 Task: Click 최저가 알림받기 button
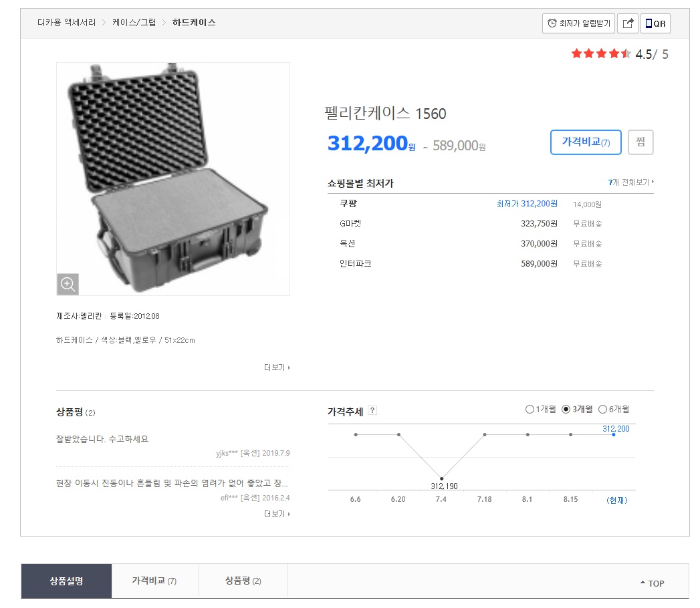(578, 23)
